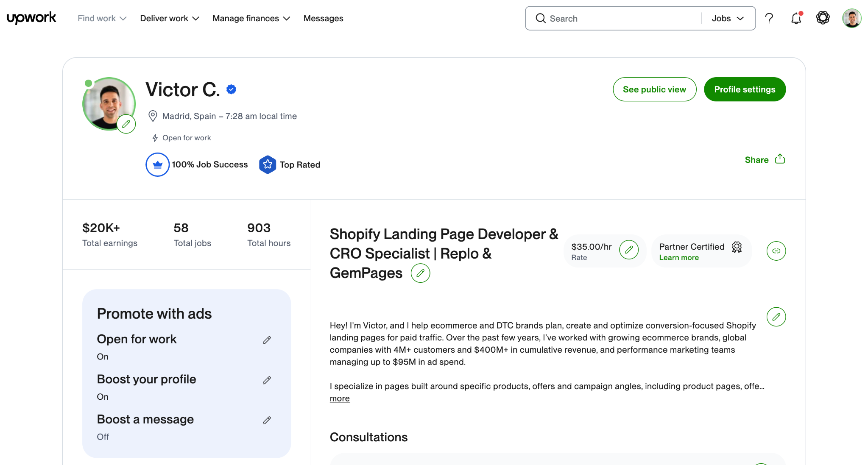Screen dimensions: 868x465
Task: Click the Promote with ads heading
Action: point(154,314)
